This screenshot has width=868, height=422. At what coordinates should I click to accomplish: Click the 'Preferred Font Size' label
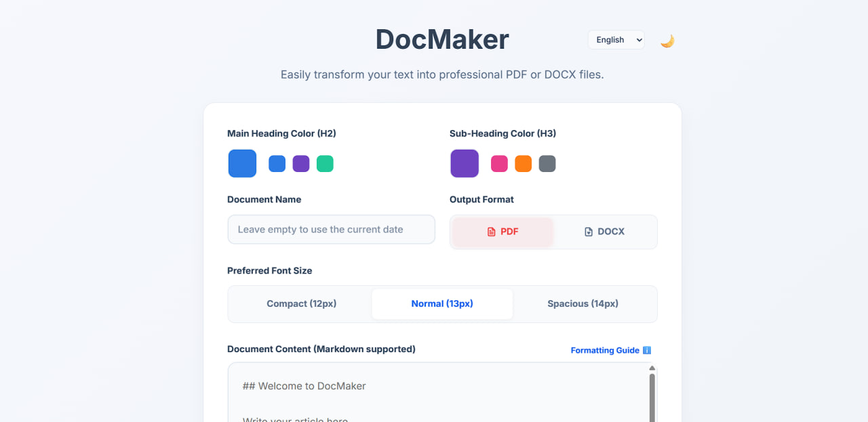270,270
